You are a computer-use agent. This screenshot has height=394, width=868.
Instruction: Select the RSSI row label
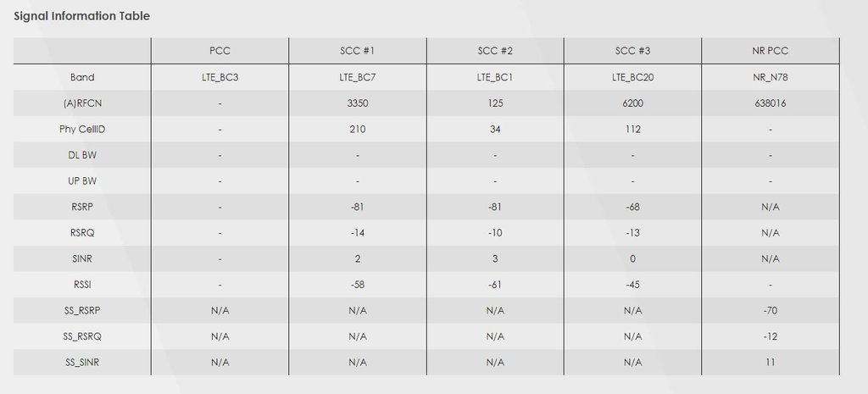pos(82,285)
